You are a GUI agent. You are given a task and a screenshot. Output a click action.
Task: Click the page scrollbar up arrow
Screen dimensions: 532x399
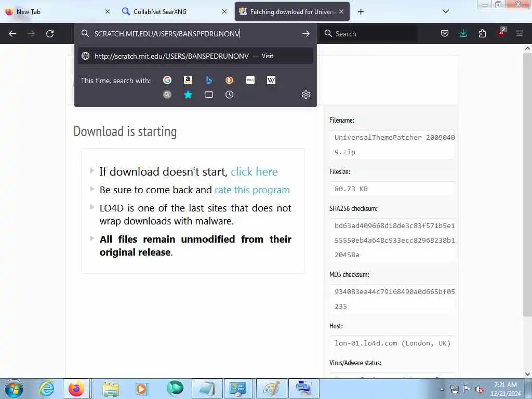coord(527,48)
